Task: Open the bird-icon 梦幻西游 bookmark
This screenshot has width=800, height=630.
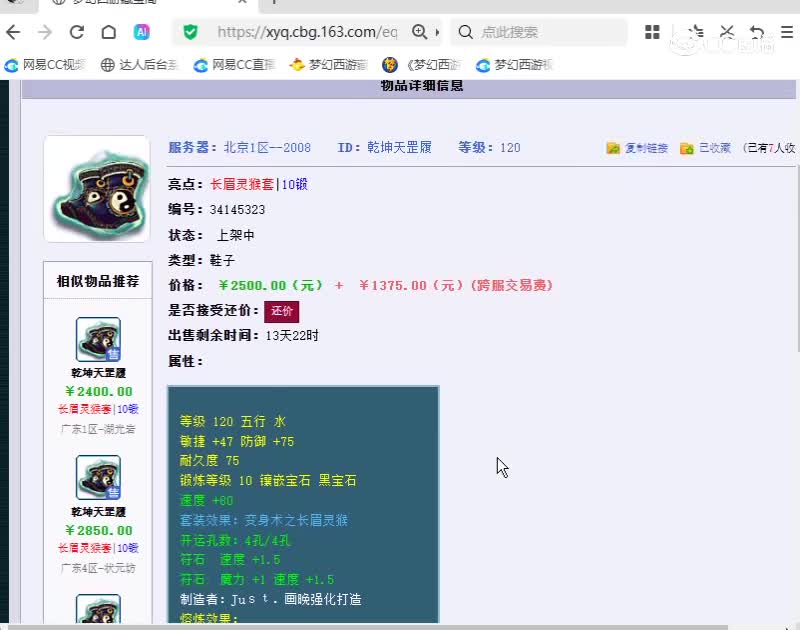Action: 329,65
